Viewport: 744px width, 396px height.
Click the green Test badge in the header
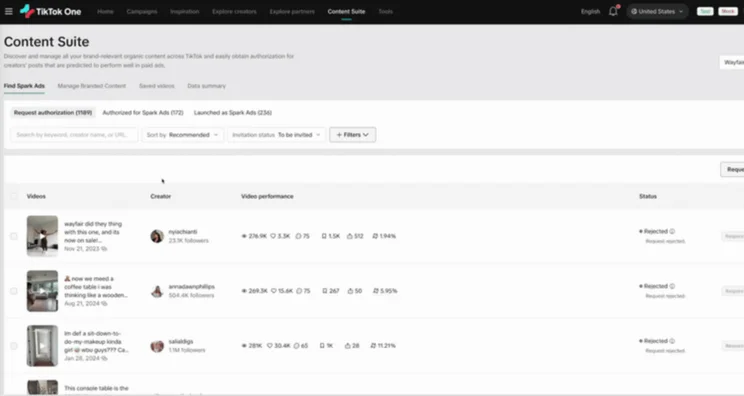point(705,11)
